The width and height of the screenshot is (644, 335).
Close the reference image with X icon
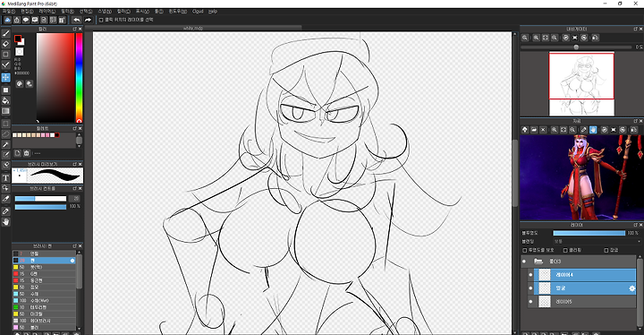point(543,130)
